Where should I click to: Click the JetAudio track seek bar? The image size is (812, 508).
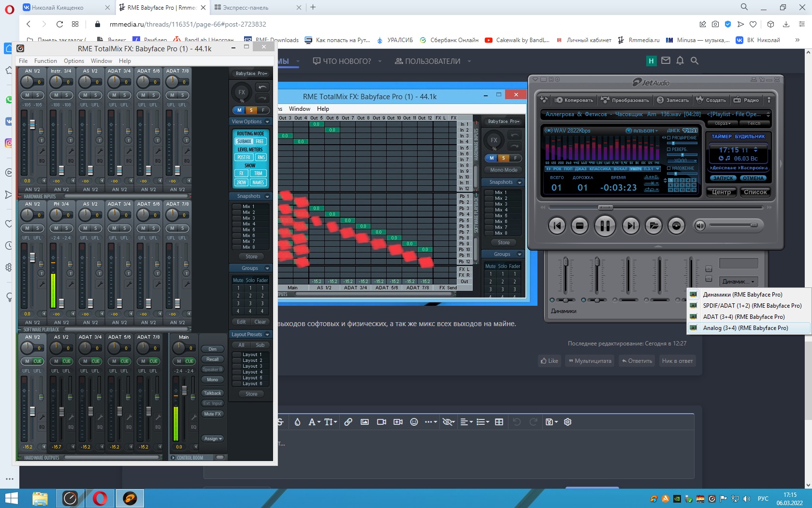pos(655,207)
